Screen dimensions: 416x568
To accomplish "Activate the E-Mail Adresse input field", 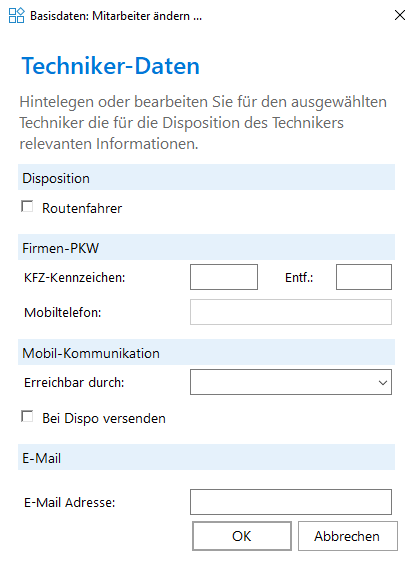I will [291, 502].
